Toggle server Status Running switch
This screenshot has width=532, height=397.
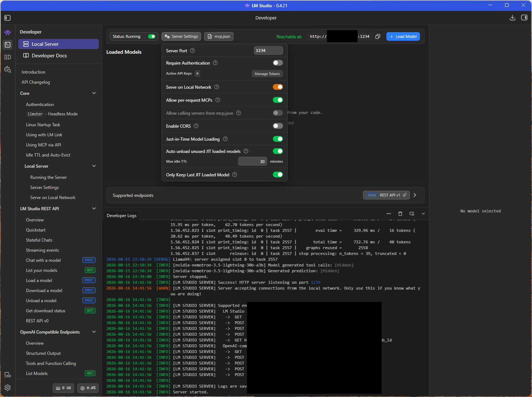(152, 36)
